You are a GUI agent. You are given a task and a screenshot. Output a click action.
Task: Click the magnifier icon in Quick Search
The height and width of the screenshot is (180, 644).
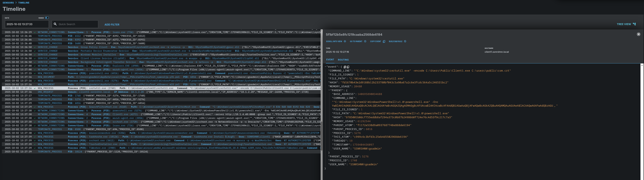[55, 24]
